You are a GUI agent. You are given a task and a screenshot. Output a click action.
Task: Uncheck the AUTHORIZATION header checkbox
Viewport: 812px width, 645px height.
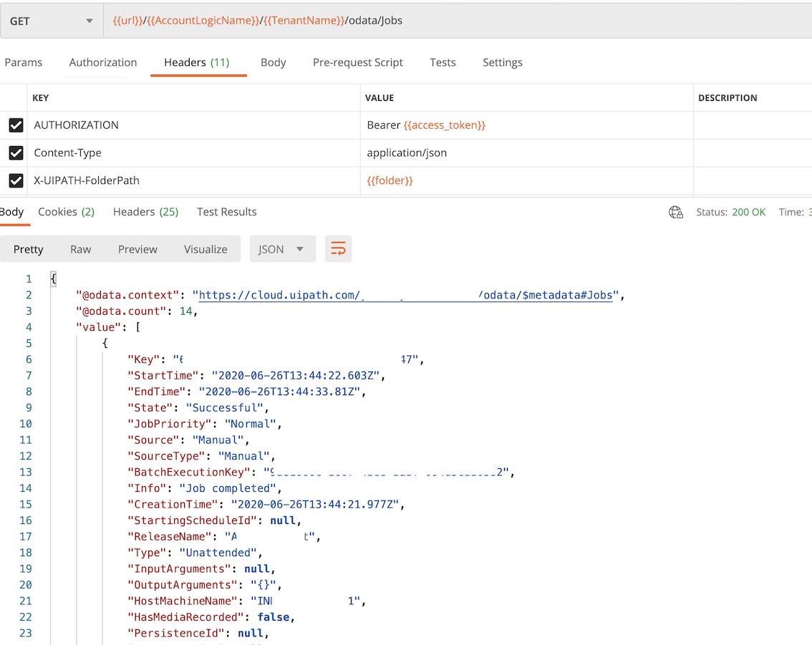pos(16,125)
